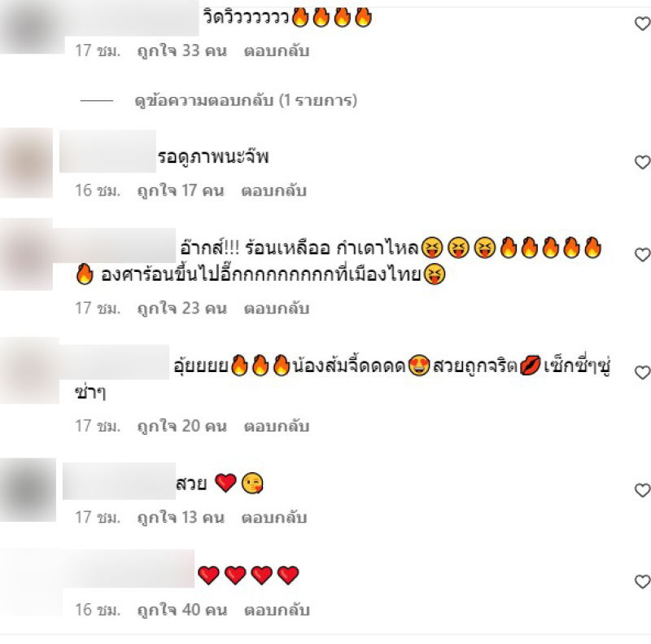Open the ถูกใจ 40 คน likes list
Screen dimensions: 651x644
click(x=182, y=610)
